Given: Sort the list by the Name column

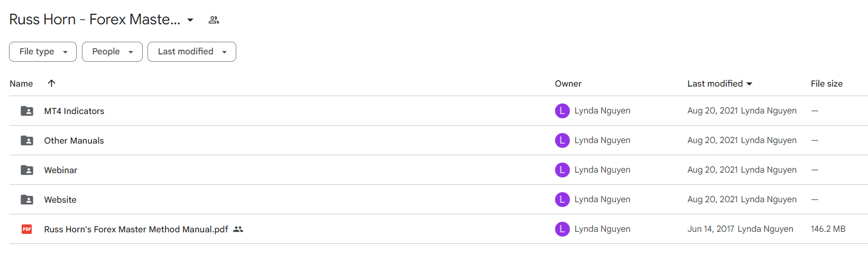Looking at the screenshot, I should click(x=21, y=83).
